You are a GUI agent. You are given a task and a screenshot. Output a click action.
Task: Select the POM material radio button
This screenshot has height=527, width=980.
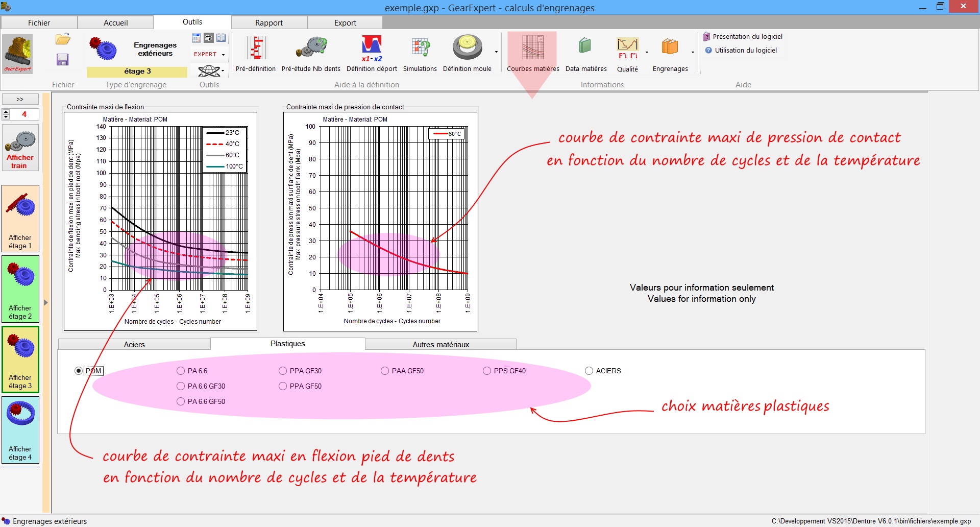79,371
